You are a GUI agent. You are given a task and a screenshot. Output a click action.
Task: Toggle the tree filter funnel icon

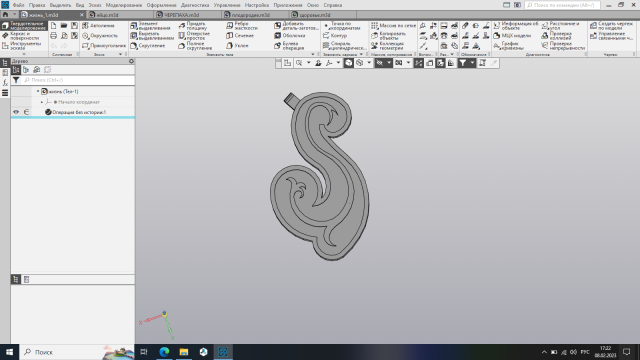coord(16,80)
